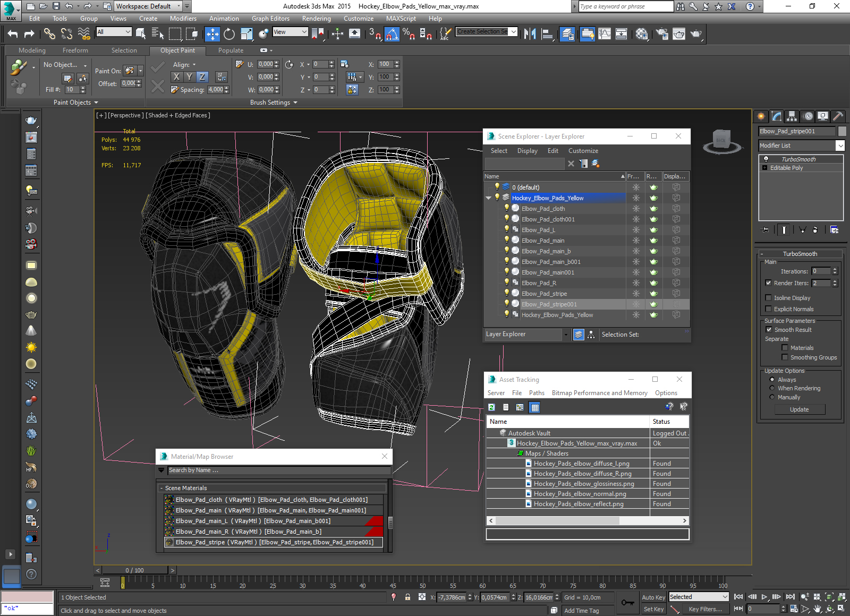Open Configure Modifier Sets icon
The image size is (850, 616).
(x=834, y=230)
